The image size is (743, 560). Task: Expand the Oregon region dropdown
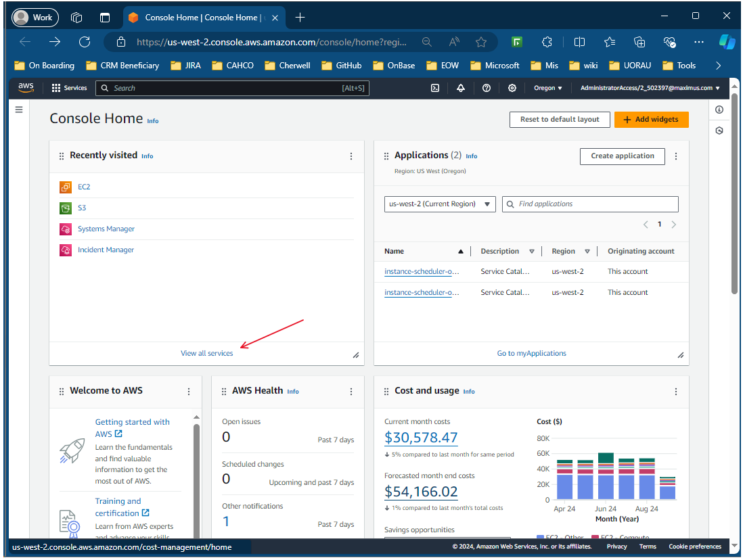547,88
